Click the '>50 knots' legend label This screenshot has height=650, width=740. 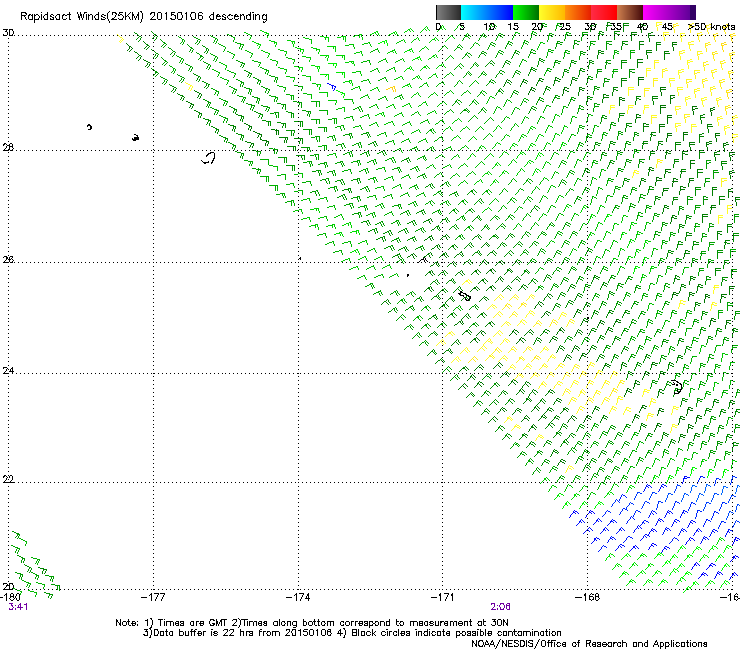point(711,27)
